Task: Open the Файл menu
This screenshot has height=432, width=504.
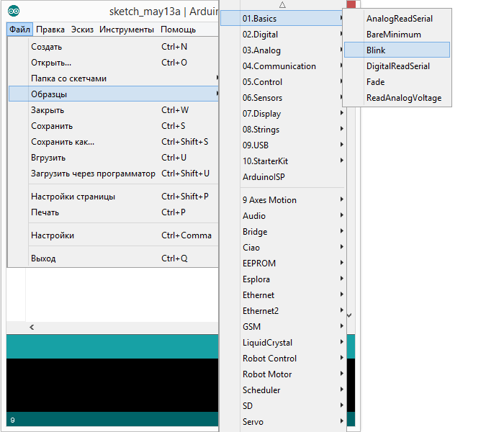Action: [x=19, y=30]
